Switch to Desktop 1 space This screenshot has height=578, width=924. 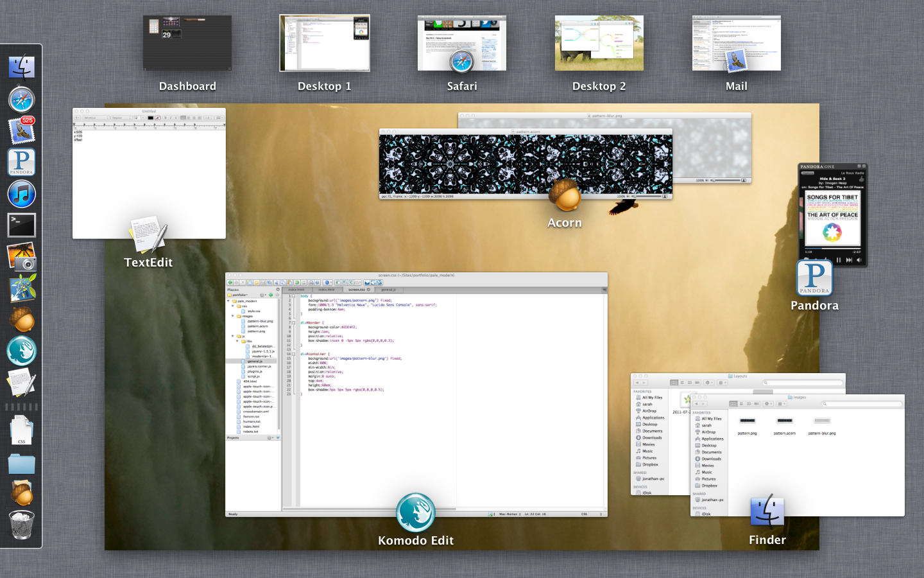(x=325, y=43)
